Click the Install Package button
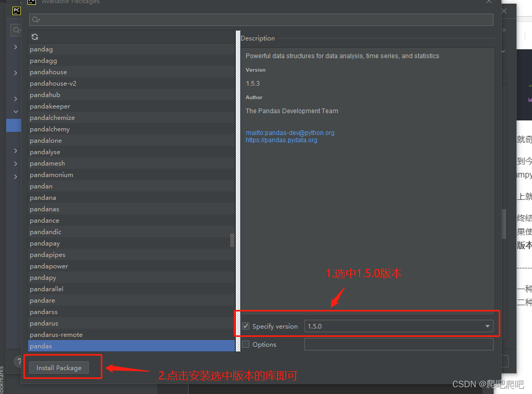532x394 pixels. point(59,368)
